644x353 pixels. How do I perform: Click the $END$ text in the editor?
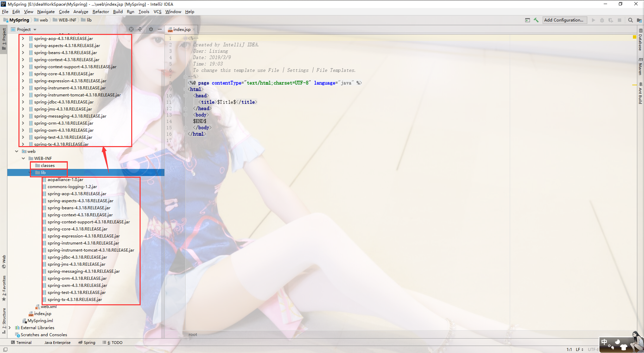(200, 121)
